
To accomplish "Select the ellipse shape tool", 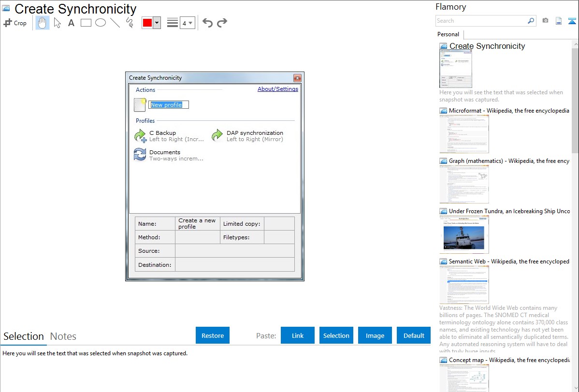I will pos(101,23).
